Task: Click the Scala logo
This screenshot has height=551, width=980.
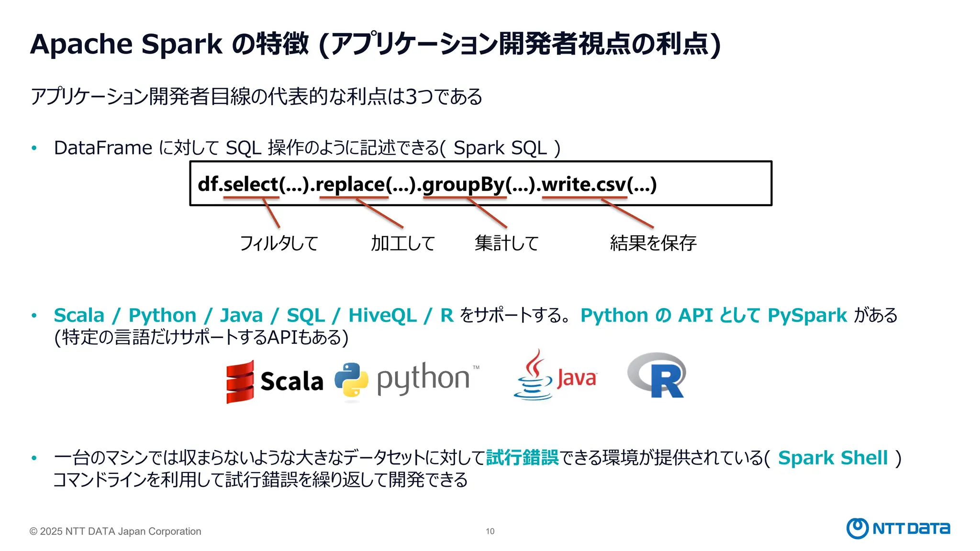Action: pyautogui.click(x=275, y=382)
